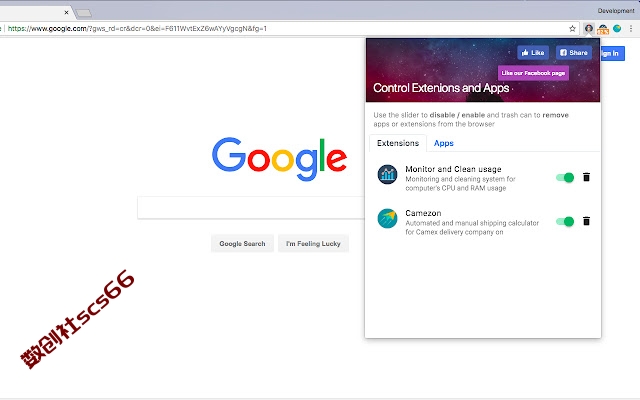The image size is (640, 400).
Task: Click the Sign in button
Action: point(612,53)
